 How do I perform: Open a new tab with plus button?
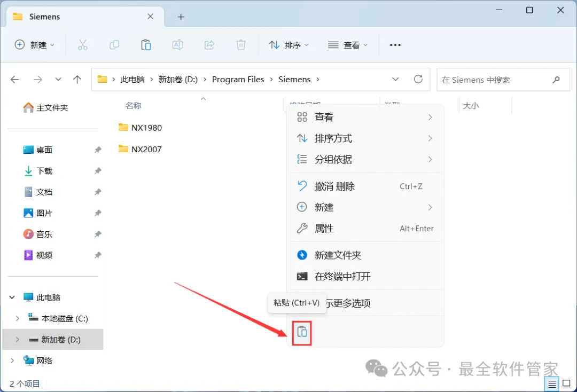point(181,17)
